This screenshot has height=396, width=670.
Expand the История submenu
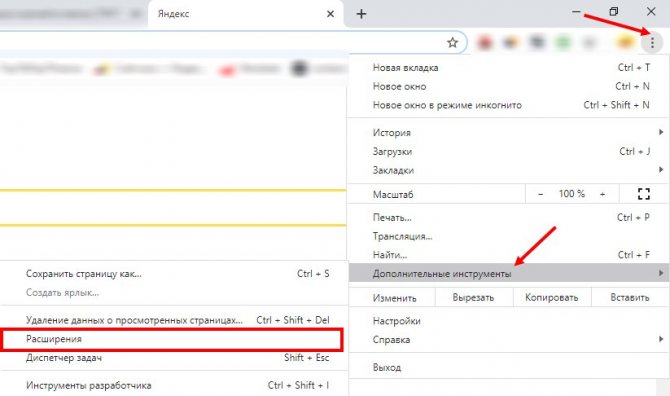tap(508, 132)
